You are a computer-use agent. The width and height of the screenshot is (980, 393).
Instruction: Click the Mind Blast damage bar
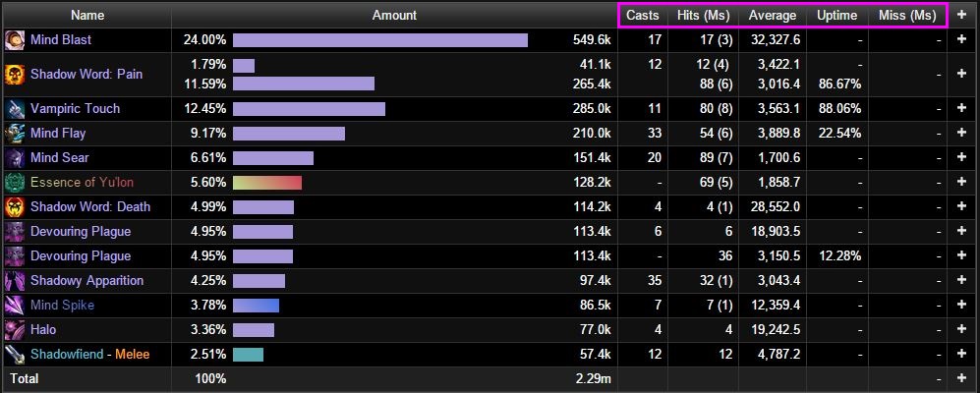pyautogui.click(x=379, y=40)
